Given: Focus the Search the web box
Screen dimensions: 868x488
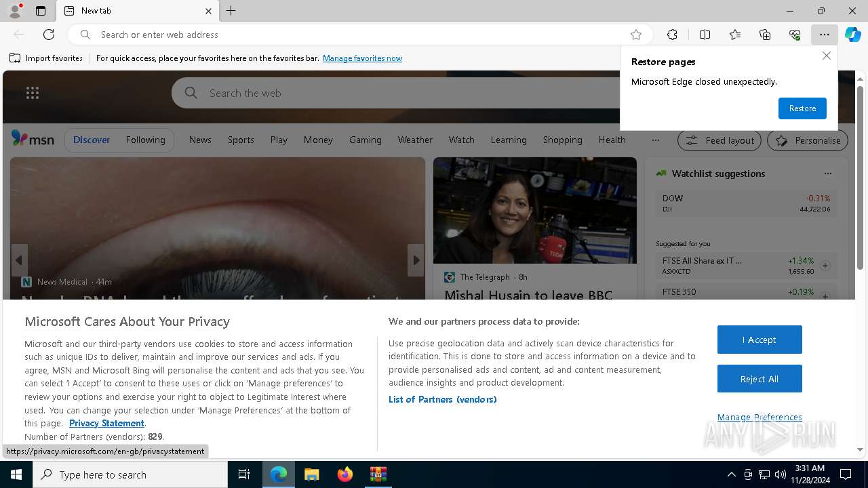Looking at the screenshot, I should coord(395,93).
